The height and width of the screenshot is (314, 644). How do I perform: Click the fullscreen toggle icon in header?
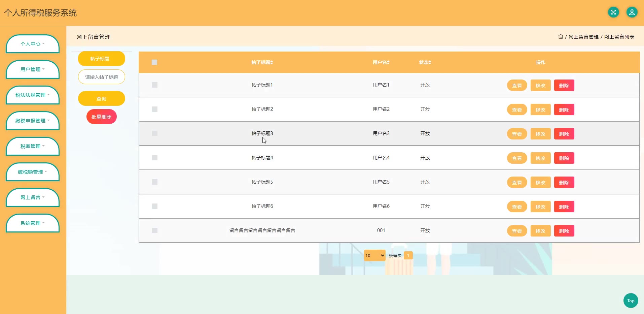click(613, 12)
